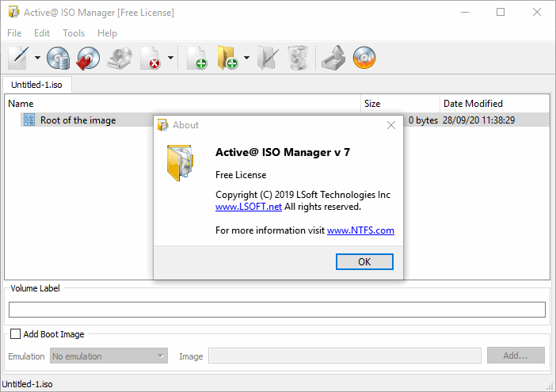Screen dimensions: 556x392
Task: Click the Volume Label input field
Action: click(x=277, y=310)
